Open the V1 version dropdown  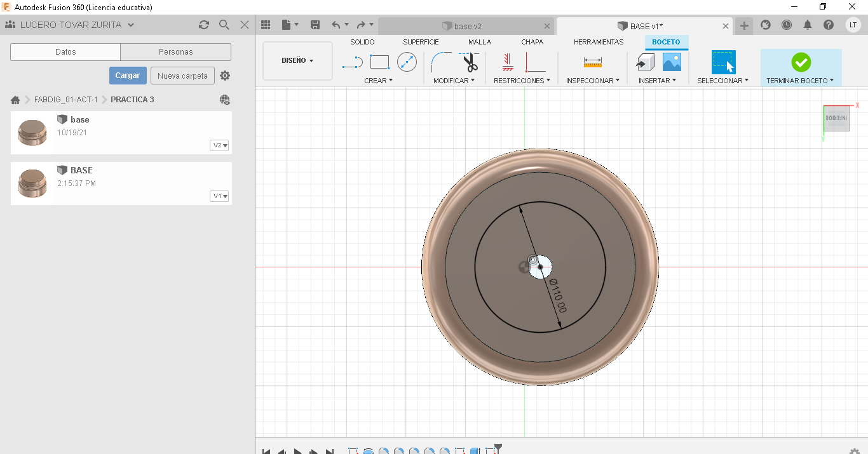pos(220,196)
